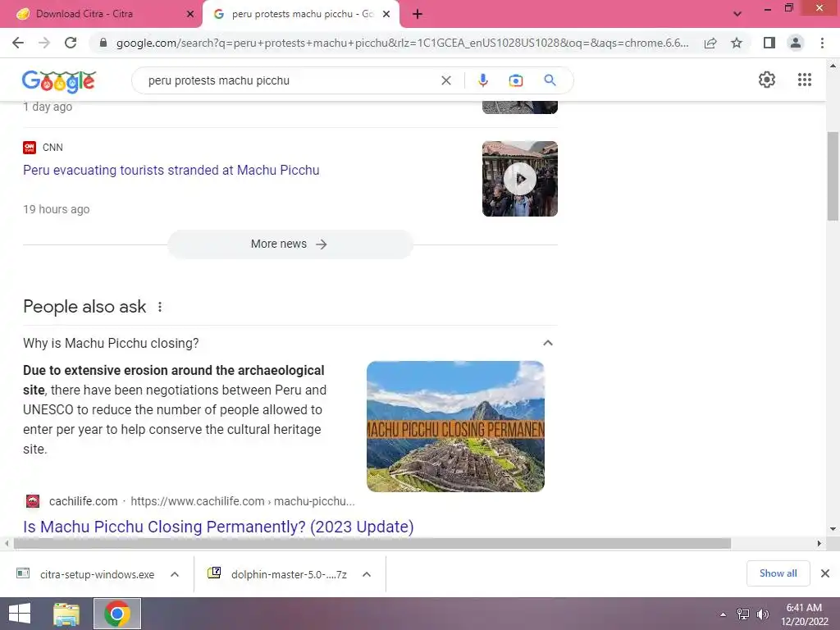Bookmark this tab with the star icon
Viewport: 840px width, 630px height.
(737, 43)
